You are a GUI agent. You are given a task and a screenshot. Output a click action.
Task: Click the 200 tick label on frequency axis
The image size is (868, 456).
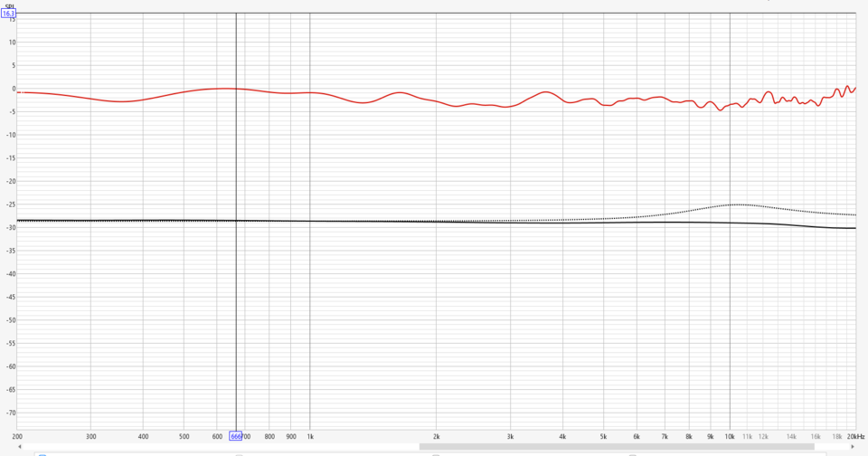pyautogui.click(x=17, y=437)
